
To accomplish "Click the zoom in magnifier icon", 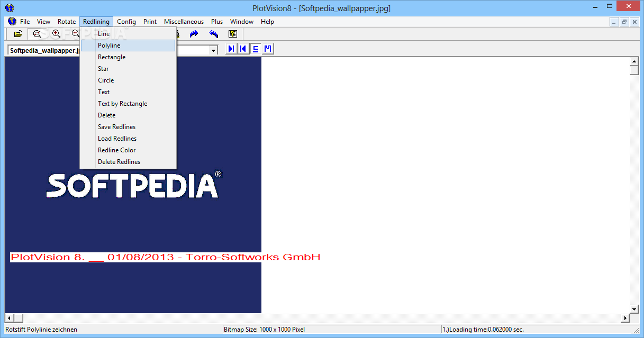I will click(x=56, y=34).
